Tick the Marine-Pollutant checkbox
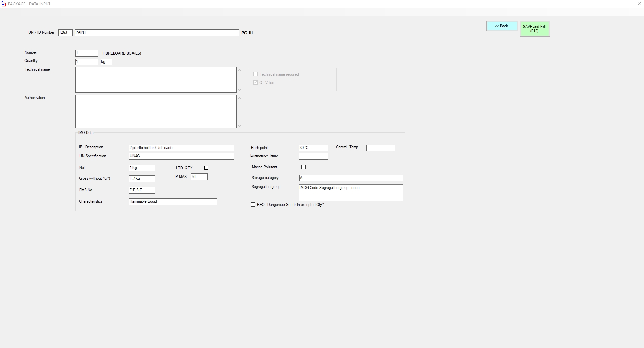Viewport: 644px width, 348px height. pos(304,167)
